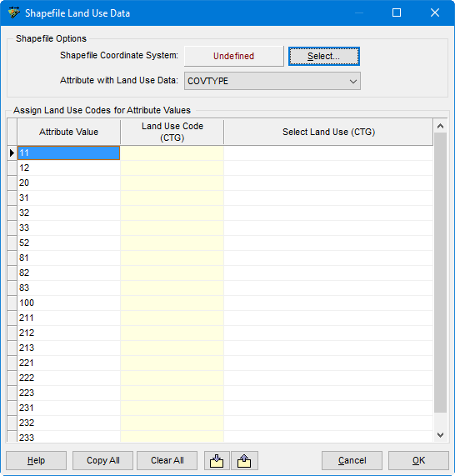The image size is (455, 476).
Task: Open the Attribute with Land Use Data dropdown
Action: coord(272,81)
